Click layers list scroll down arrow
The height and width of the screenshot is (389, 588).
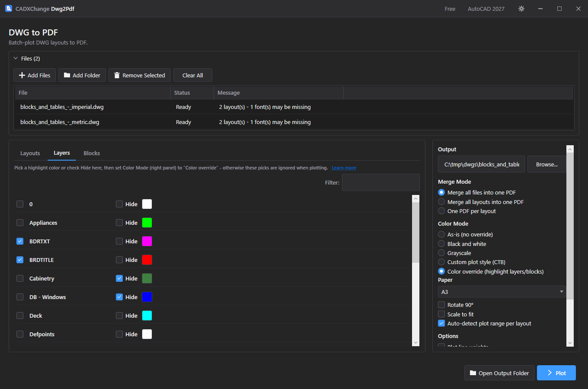coord(416,343)
